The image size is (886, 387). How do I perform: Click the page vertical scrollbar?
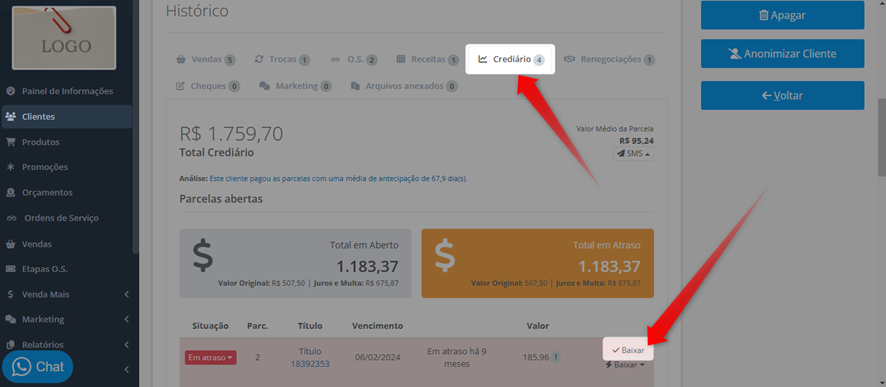tap(881, 139)
